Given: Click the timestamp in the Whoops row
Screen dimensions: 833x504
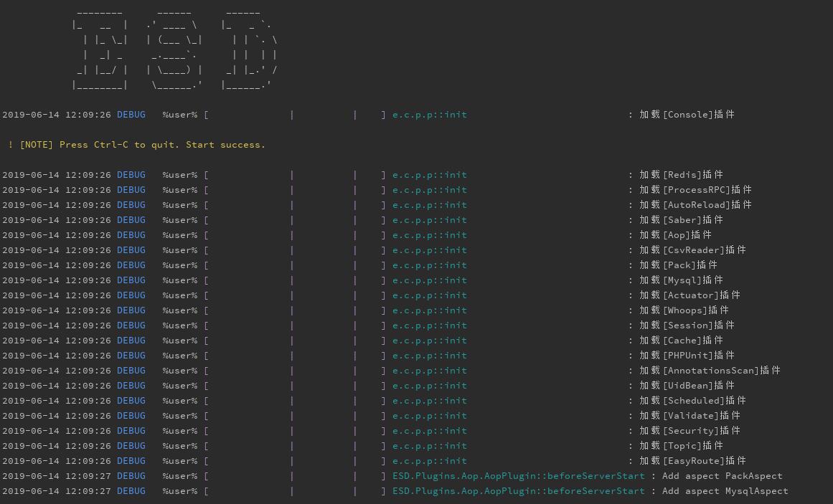Looking at the screenshot, I should 57,310.
